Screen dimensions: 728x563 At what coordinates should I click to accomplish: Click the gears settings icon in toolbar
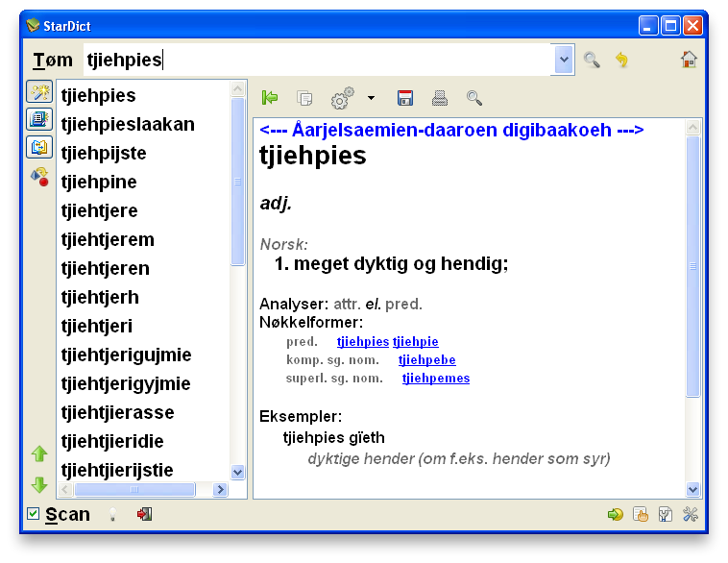point(342,98)
